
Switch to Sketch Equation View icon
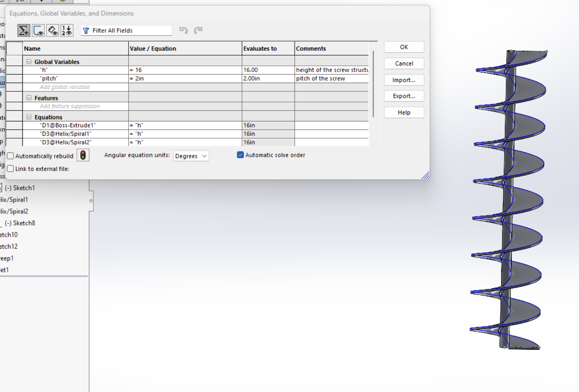pyautogui.click(x=38, y=30)
